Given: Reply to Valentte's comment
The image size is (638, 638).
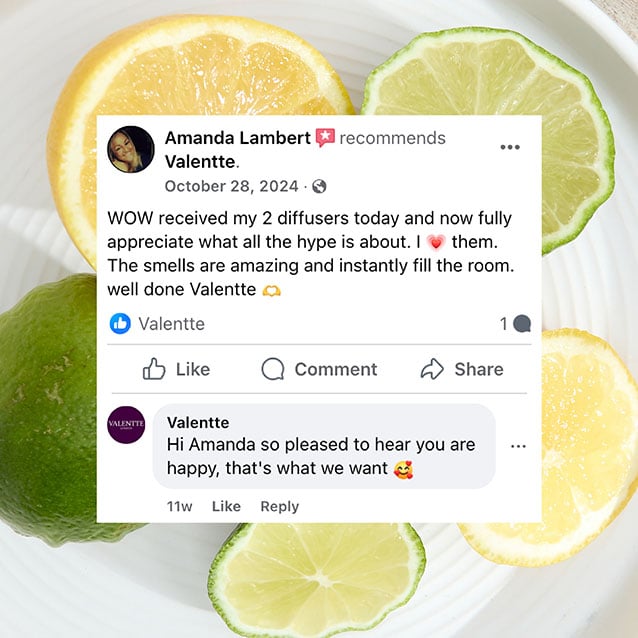Looking at the screenshot, I should click(x=280, y=506).
